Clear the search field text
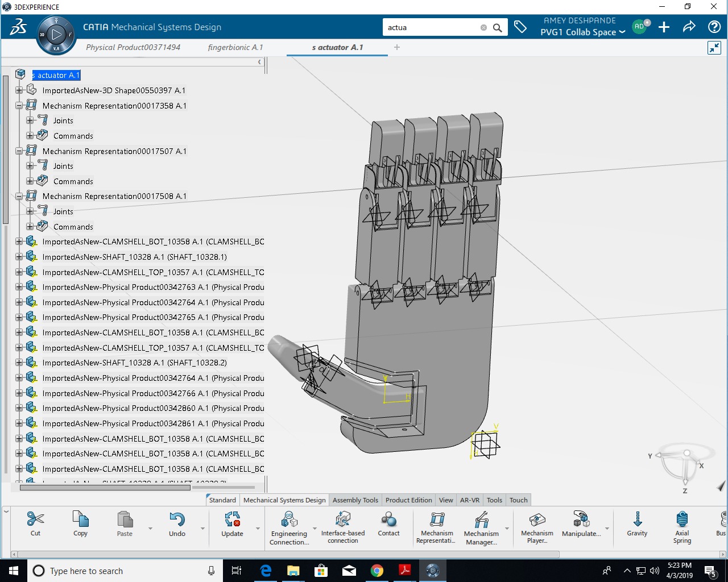This screenshot has width=728, height=582. pyautogui.click(x=483, y=27)
